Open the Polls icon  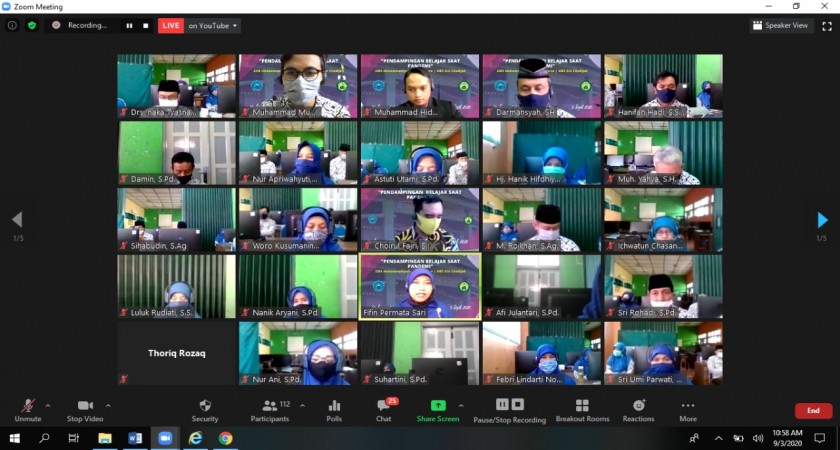pyautogui.click(x=334, y=409)
